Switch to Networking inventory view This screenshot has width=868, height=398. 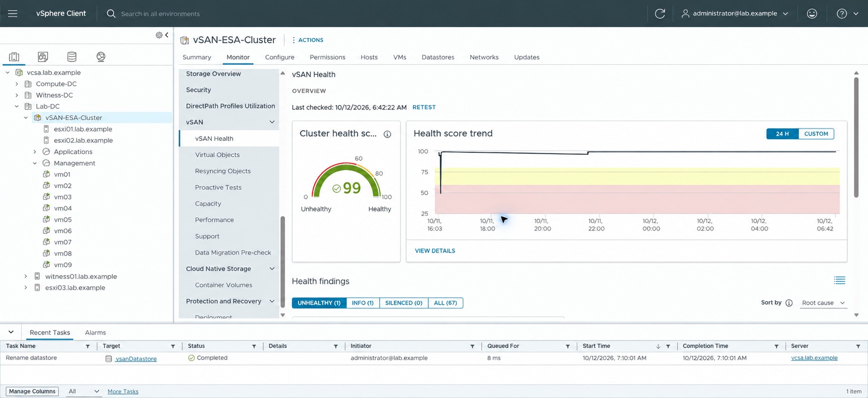coord(101,57)
